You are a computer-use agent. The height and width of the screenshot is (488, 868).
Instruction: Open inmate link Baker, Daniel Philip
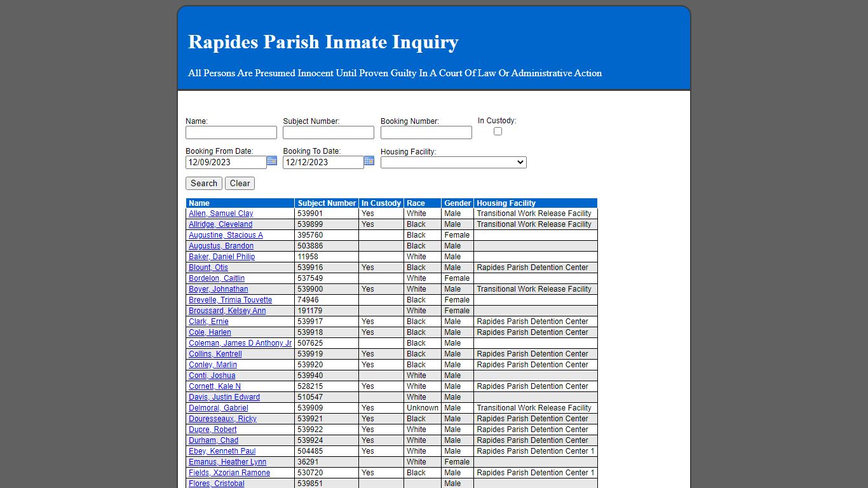(x=222, y=257)
